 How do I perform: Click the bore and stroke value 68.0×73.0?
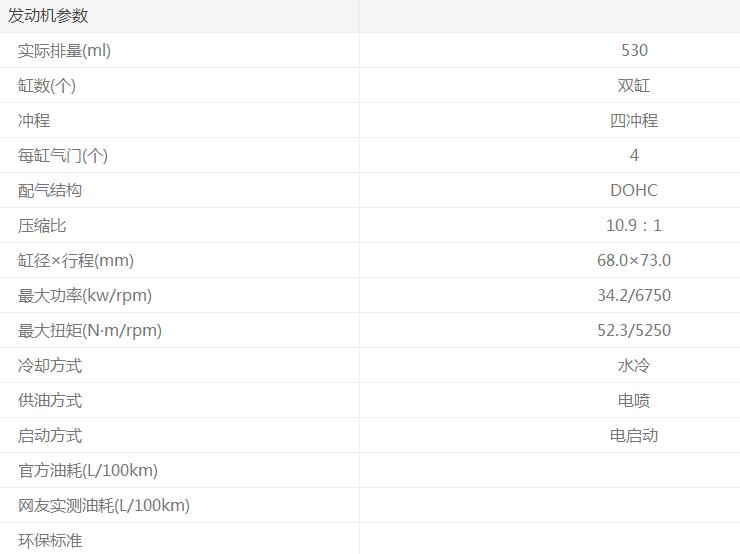634,261
